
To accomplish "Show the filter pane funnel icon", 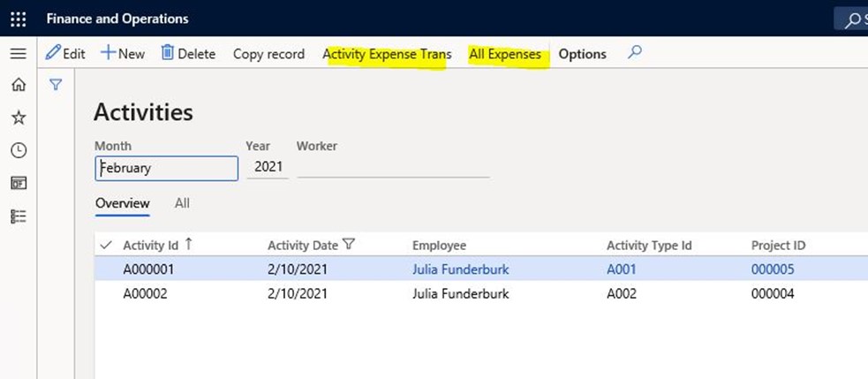I will click(x=56, y=85).
